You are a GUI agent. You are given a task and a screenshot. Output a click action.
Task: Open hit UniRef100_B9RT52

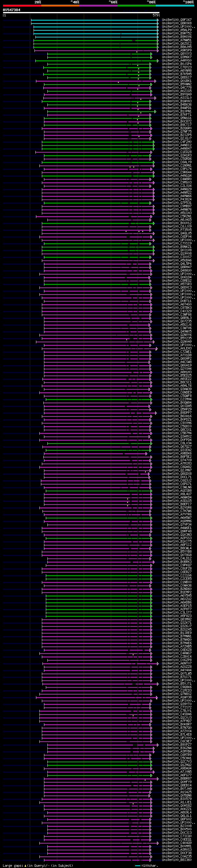pos(177,33)
